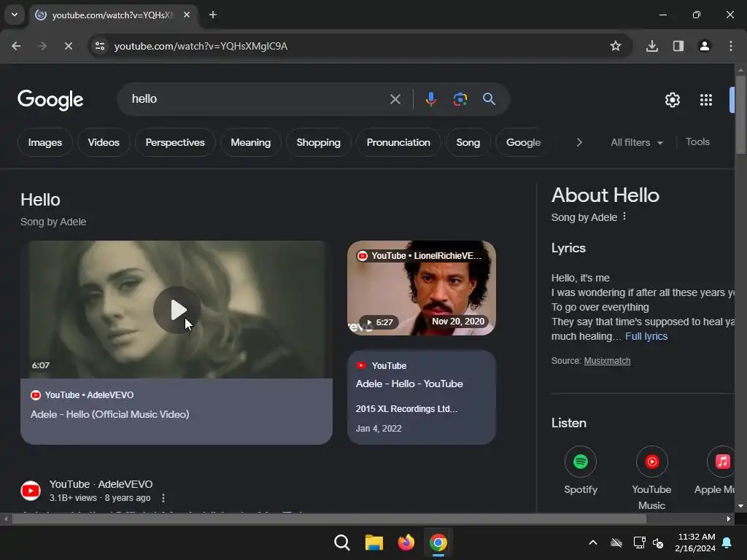
Task: Open a new browser tab
Action: coord(213,15)
